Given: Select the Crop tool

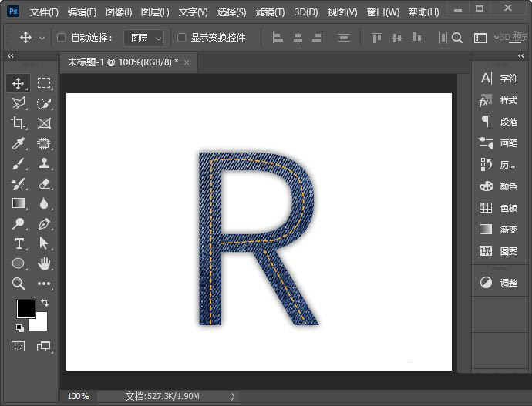Looking at the screenshot, I should 18,123.
